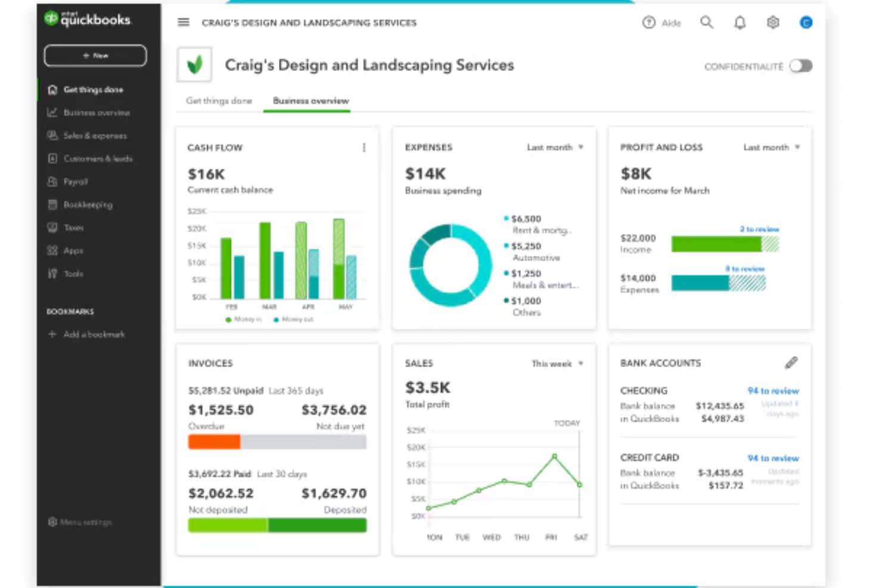Viewport: 882px width, 588px height.
Task: Click the $16K current cash balance
Action: [x=206, y=174]
